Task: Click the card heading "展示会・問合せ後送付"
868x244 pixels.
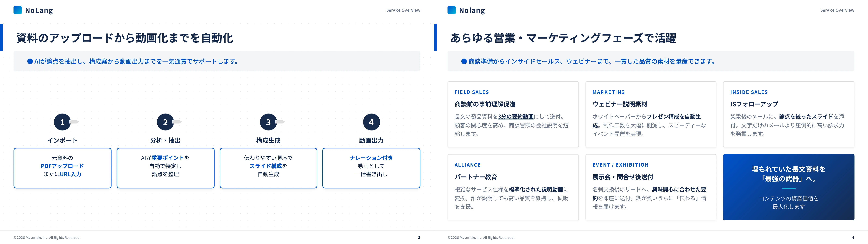Action: click(623, 177)
